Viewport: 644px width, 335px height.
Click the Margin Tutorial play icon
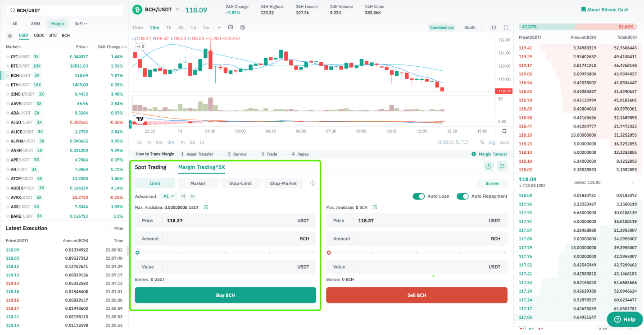tap(474, 154)
